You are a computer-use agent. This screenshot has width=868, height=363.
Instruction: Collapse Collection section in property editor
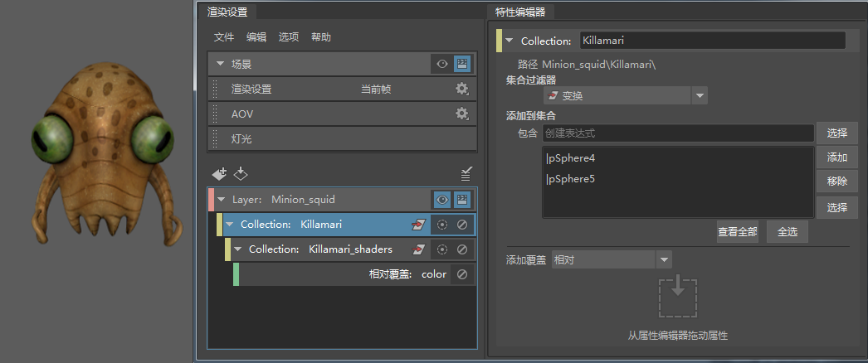point(510,41)
